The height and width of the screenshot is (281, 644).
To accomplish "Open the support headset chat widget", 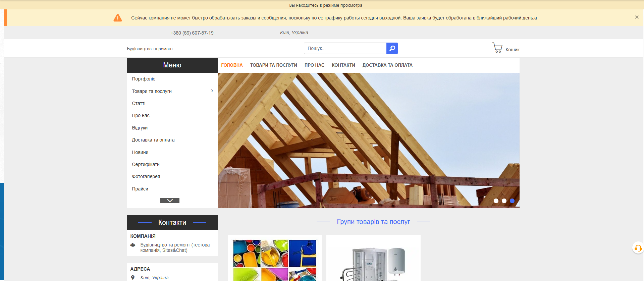I will (x=638, y=248).
